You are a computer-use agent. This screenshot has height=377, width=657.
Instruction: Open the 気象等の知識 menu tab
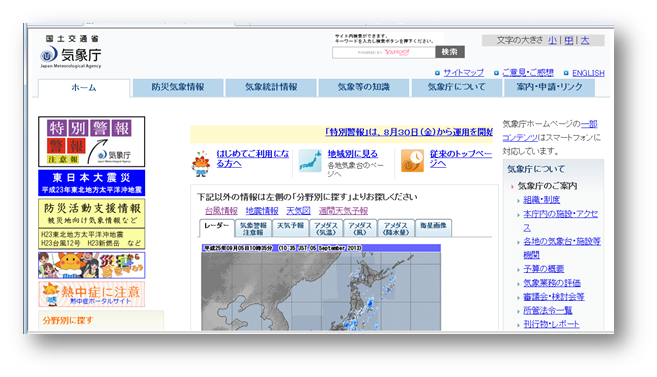coord(364,87)
